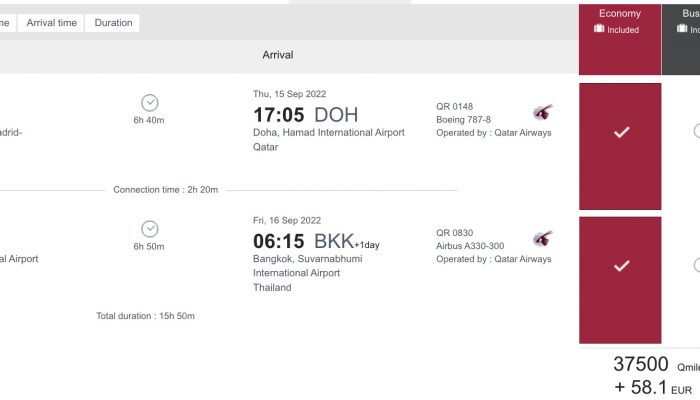Select Economy checkmark for Bangkok flight

coord(621,266)
